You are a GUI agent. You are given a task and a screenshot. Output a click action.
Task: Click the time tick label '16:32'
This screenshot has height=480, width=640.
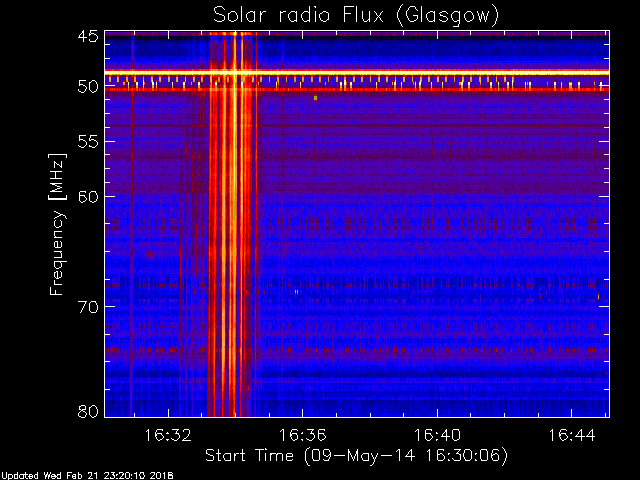click(168, 435)
